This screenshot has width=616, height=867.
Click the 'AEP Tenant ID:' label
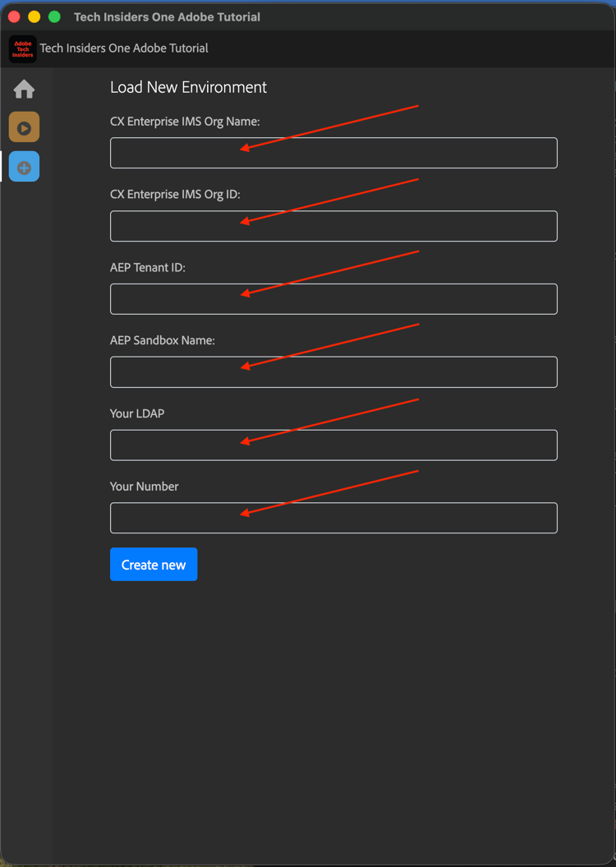[148, 268]
